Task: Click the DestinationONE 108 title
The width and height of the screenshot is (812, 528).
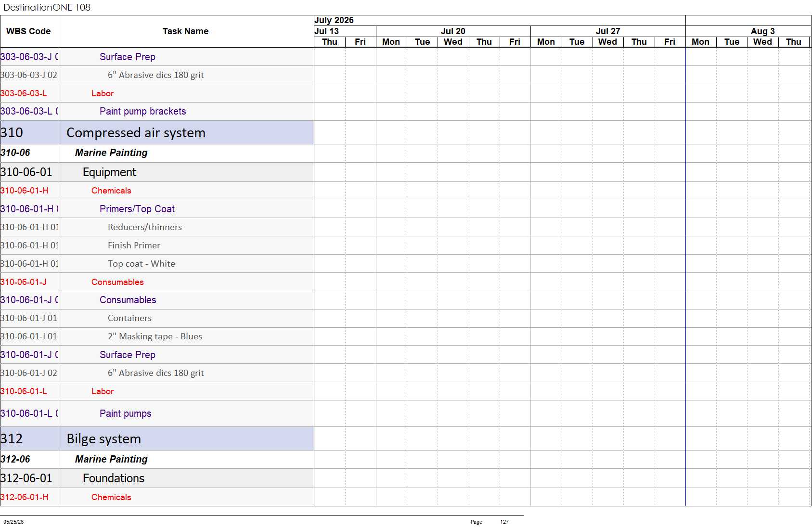Action: [x=47, y=7]
